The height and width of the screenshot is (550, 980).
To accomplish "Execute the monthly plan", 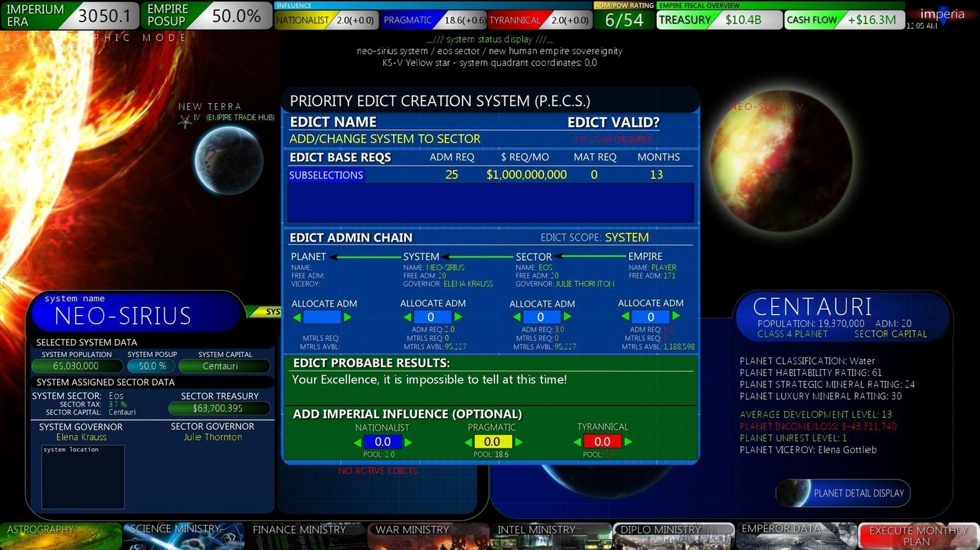I will [x=918, y=536].
